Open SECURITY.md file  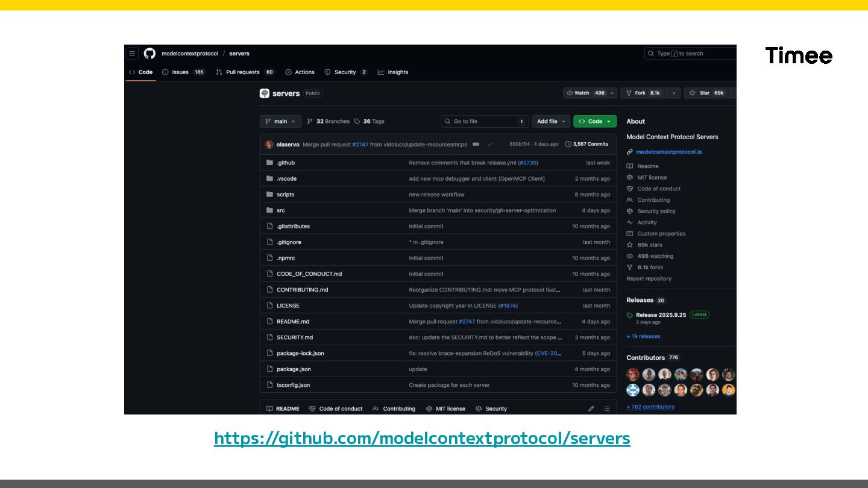295,337
